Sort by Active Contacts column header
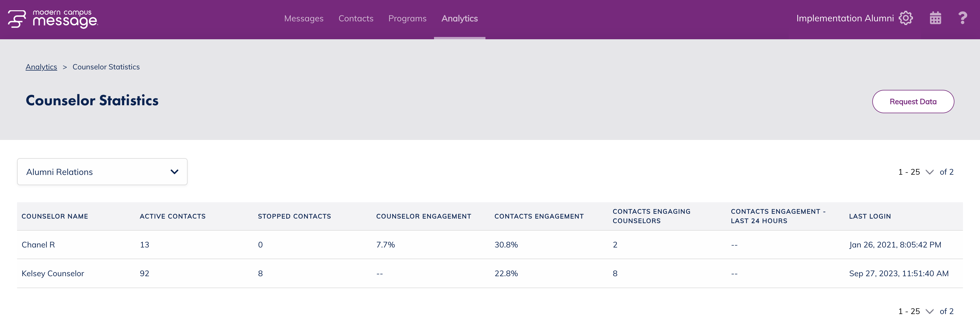The width and height of the screenshot is (980, 322). 172,216
